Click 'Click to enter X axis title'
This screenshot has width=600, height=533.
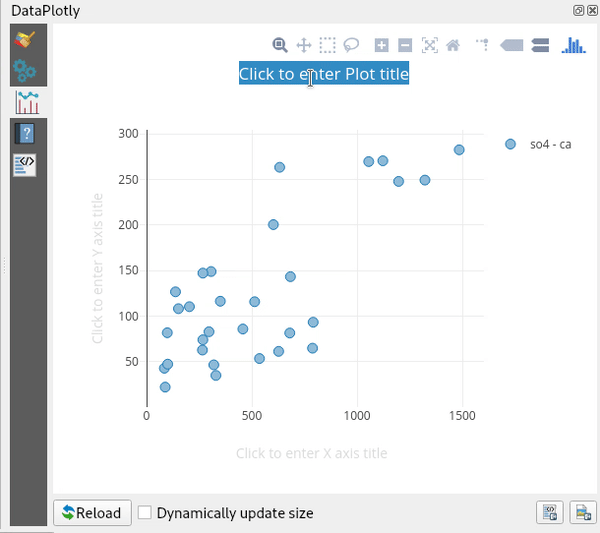pyautogui.click(x=311, y=453)
